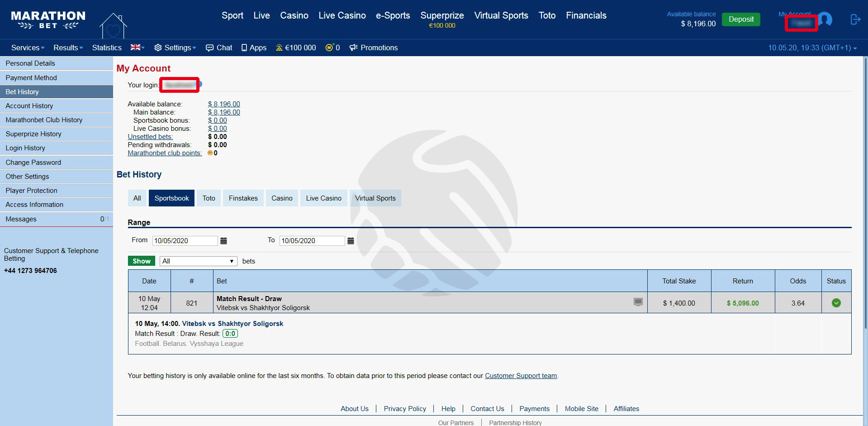Open the Casino section
This screenshot has width=868, height=426.
click(x=294, y=15)
